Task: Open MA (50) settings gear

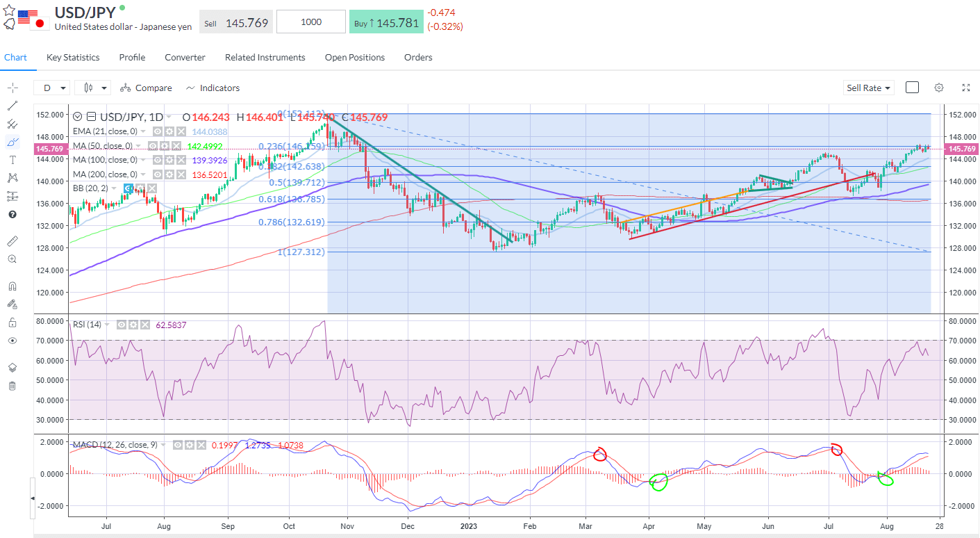Action: point(165,146)
